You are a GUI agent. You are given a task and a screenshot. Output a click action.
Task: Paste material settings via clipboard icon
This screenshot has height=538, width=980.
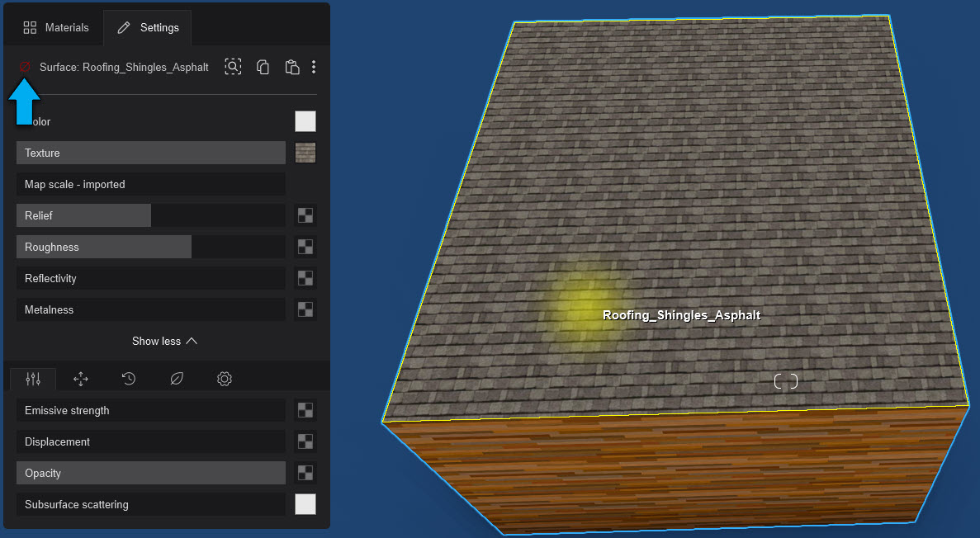click(x=291, y=67)
